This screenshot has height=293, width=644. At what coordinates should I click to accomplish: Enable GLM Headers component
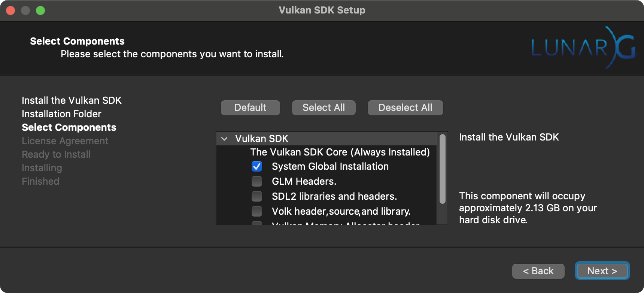(257, 181)
